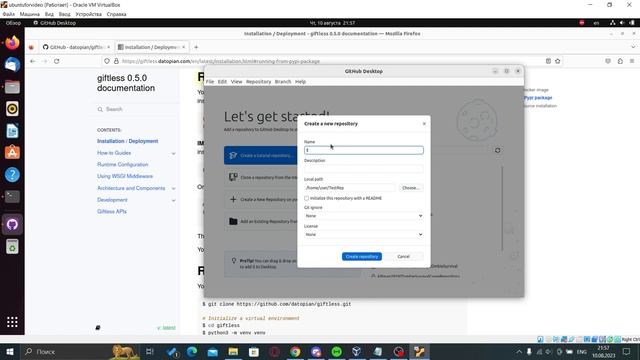The height and width of the screenshot is (360, 640).
Task: Click the Create repository button
Action: pyautogui.click(x=362, y=256)
